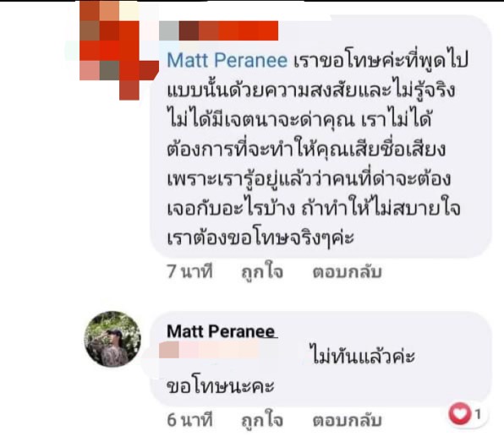Click the bold Matt Peranee author name
Screen dimensions: 504x442
[222, 330]
